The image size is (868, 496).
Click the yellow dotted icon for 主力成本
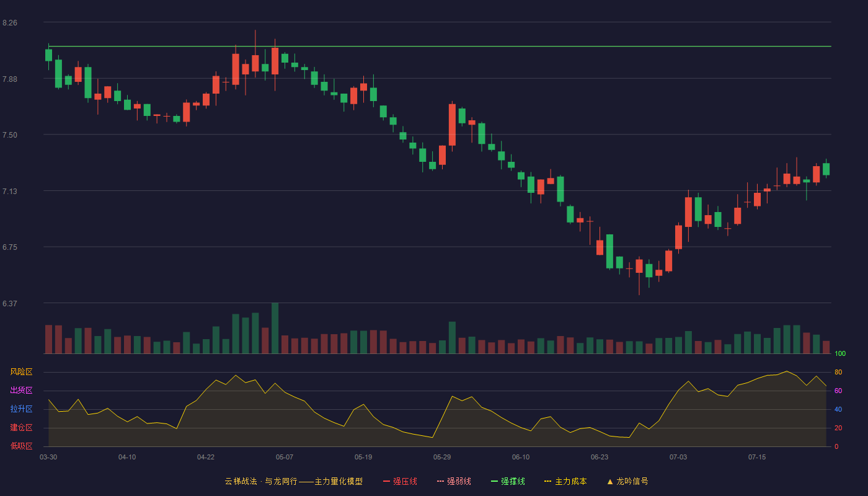coord(547,481)
